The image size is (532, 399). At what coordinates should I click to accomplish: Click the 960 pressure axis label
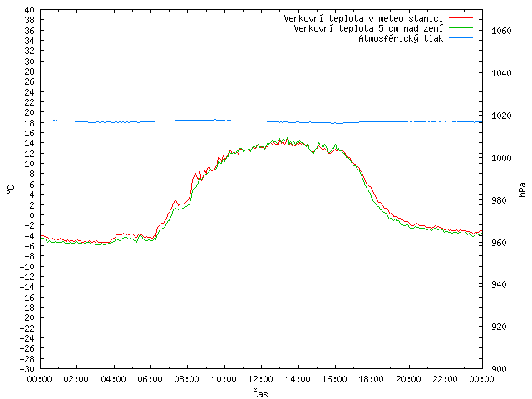499,243
